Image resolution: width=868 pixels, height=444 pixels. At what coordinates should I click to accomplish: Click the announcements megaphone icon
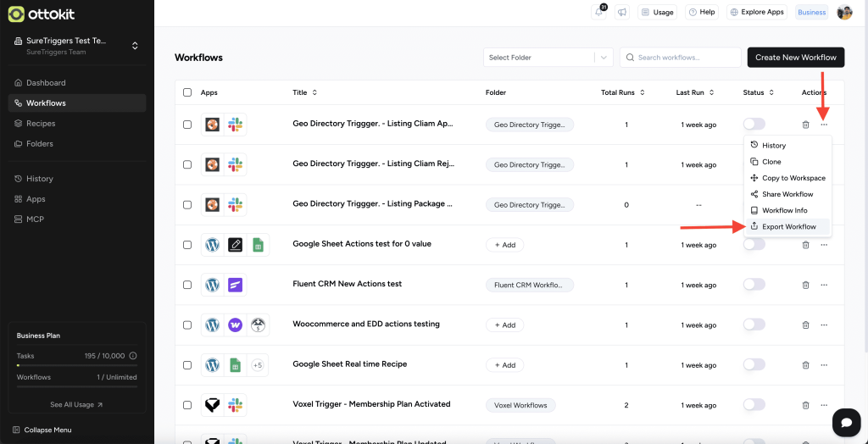[622, 13]
